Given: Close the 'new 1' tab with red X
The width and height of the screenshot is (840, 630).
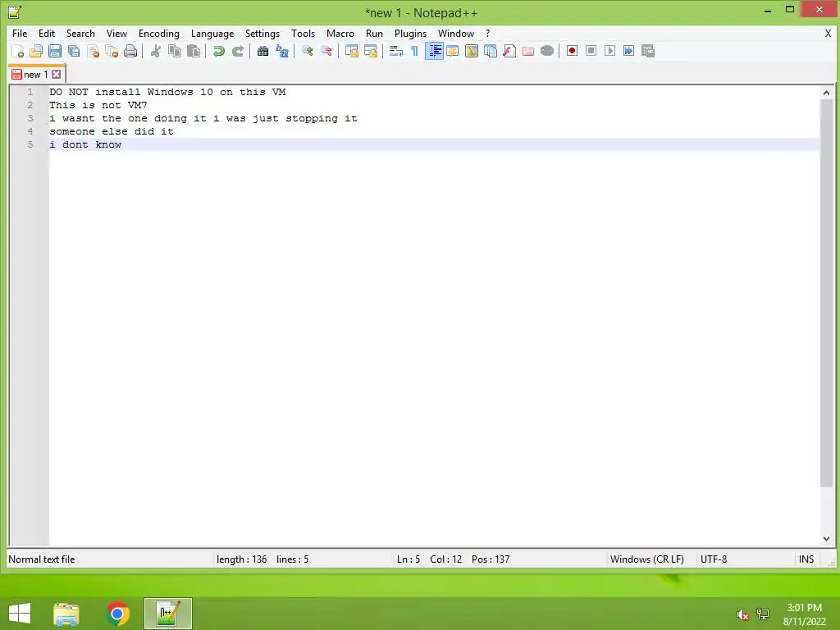Looking at the screenshot, I should coord(57,75).
